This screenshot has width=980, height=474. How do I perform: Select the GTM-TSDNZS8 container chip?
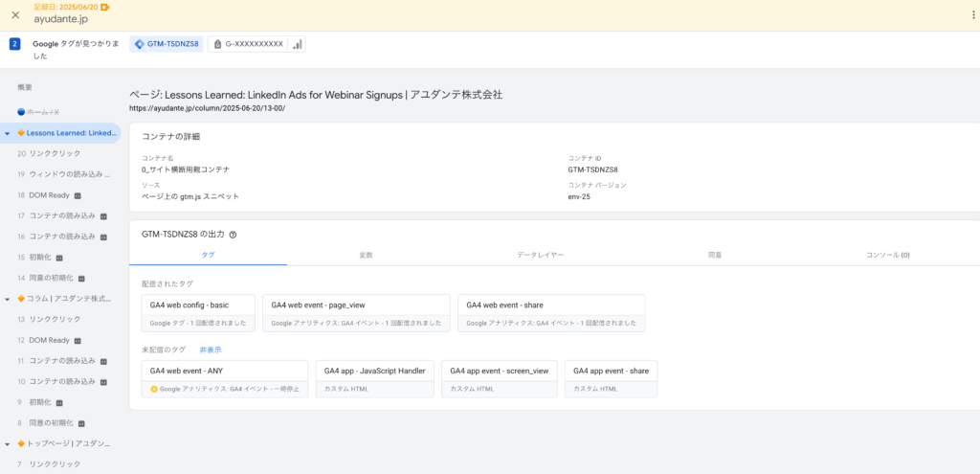click(x=167, y=44)
